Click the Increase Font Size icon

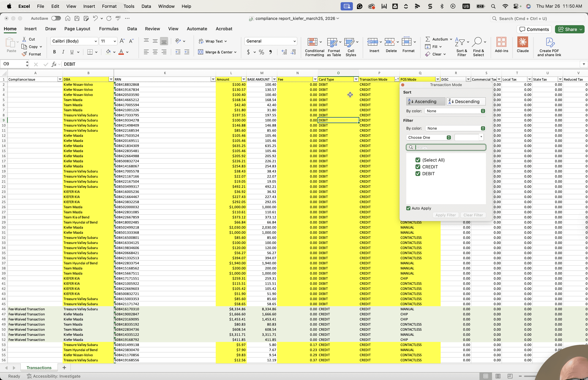(x=122, y=41)
